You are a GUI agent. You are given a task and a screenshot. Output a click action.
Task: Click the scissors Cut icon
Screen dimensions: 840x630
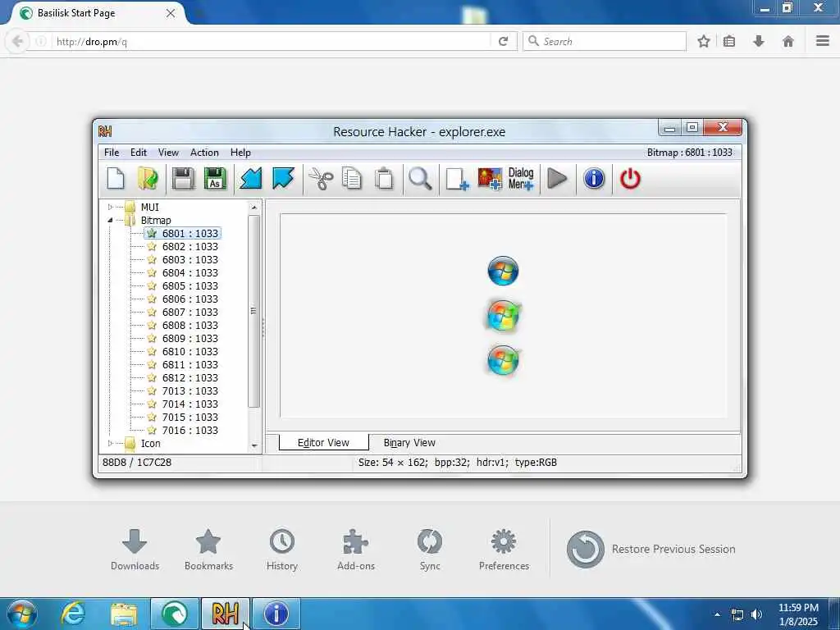coord(321,178)
